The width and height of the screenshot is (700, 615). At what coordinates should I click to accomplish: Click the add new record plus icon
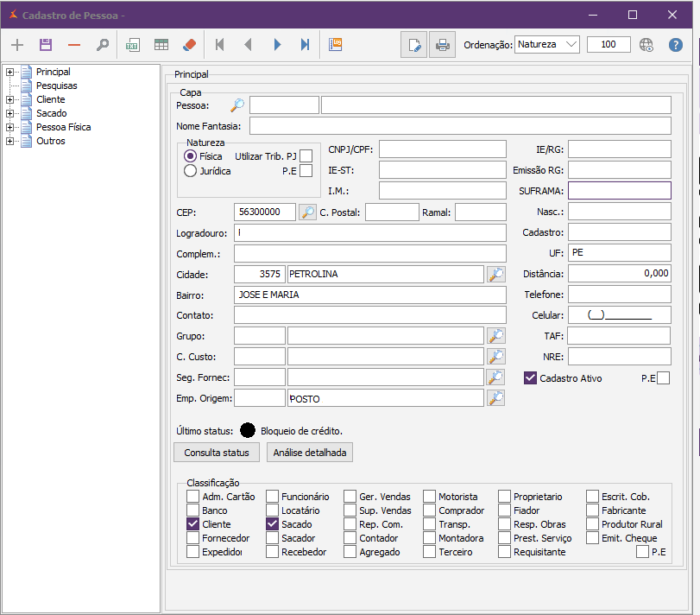point(17,45)
